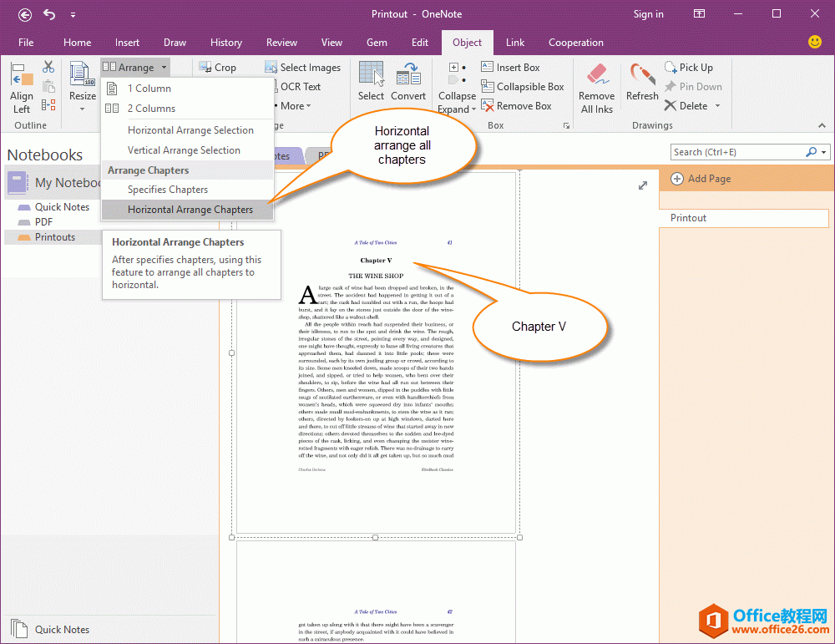Viewport: 835px width, 644px height.
Task: Open the Gem tab
Action: [377, 43]
